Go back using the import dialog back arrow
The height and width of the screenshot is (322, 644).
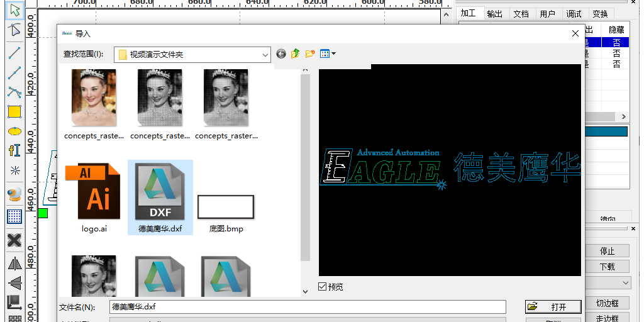281,54
